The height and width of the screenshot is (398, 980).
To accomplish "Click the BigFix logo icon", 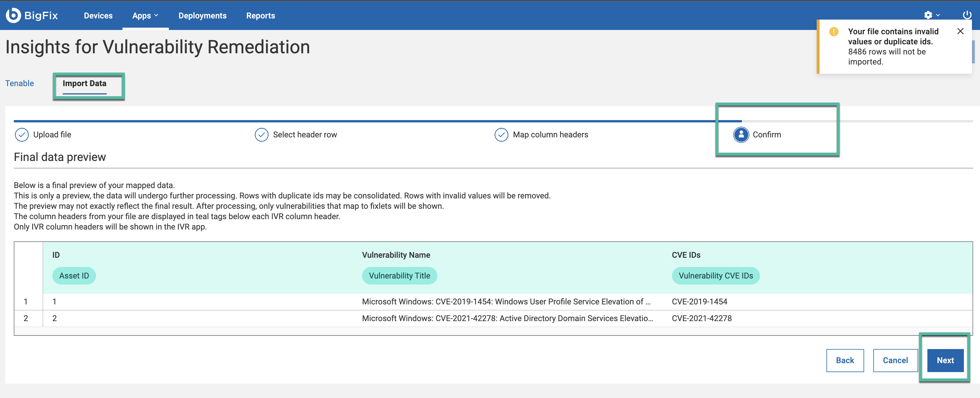I will point(13,15).
